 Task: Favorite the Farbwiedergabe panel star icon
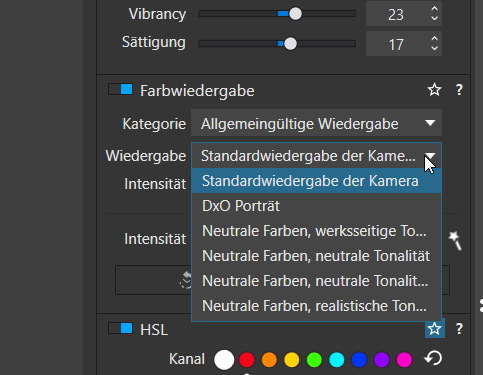434,90
